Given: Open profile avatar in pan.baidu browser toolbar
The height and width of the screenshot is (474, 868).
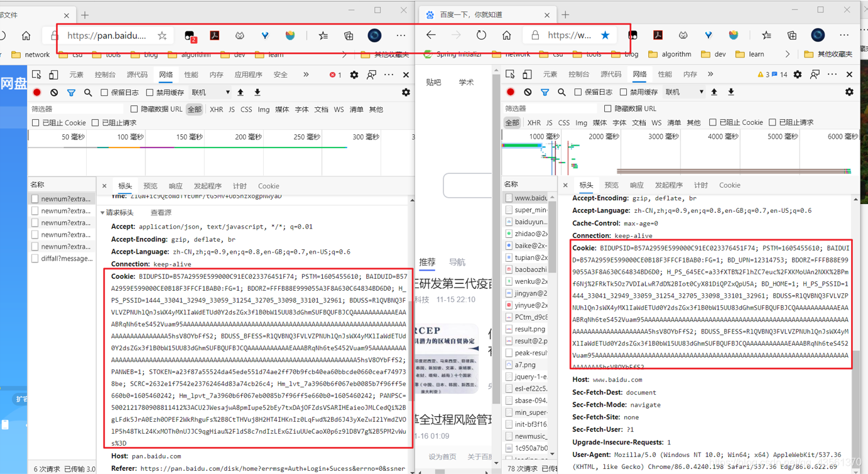Looking at the screenshot, I should (374, 36).
